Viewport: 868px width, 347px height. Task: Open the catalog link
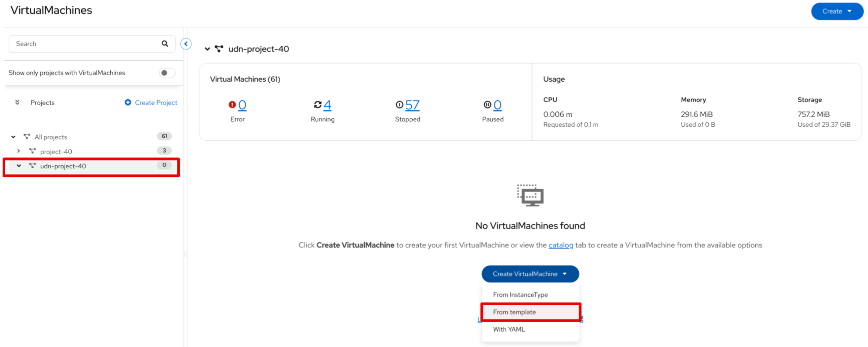[560, 245]
